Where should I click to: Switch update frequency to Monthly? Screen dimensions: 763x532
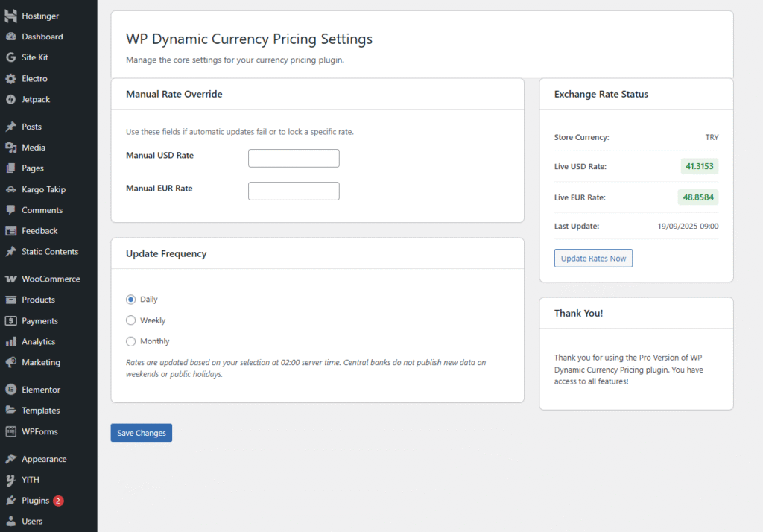[130, 341]
